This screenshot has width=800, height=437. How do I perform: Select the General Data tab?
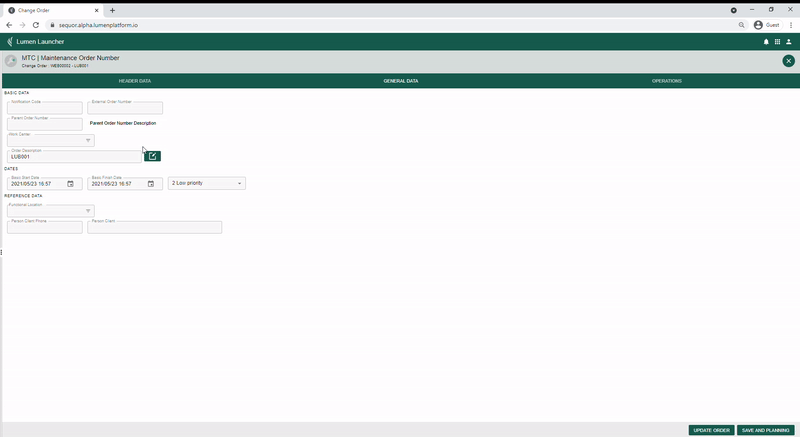tap(401, 81)
